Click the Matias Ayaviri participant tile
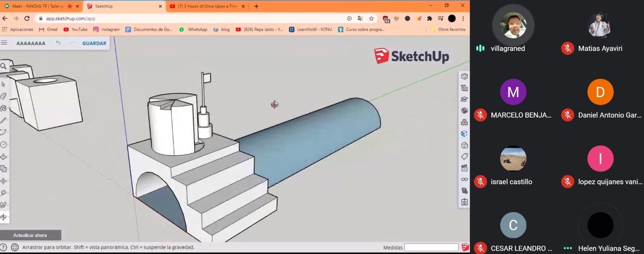The width and height of the screenshot is (644, 254). point(601,28)
